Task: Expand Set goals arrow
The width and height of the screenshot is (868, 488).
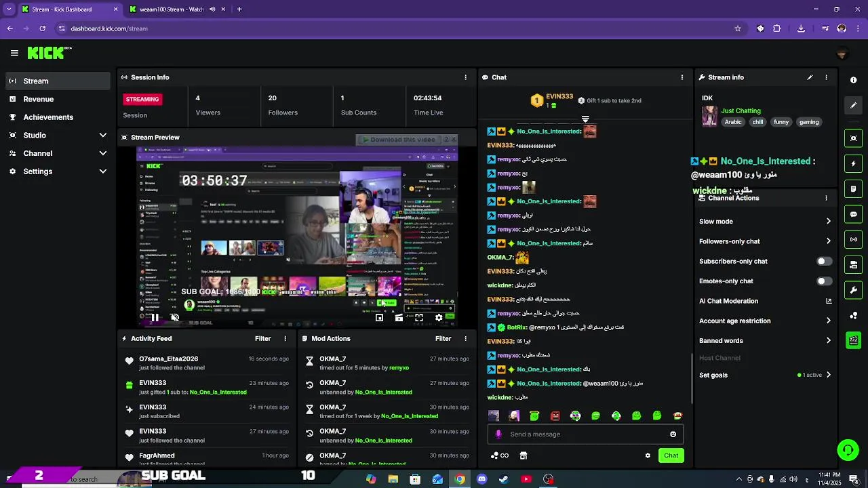Action: [828, 375]
